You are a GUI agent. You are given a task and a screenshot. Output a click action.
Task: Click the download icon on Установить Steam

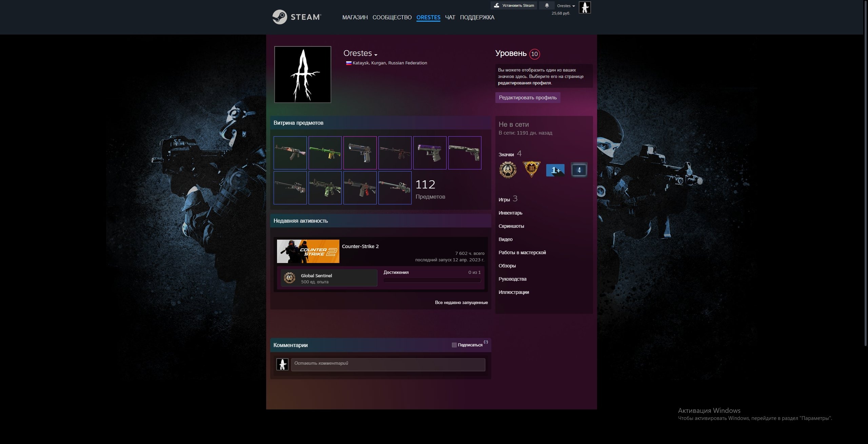click(497, 5)
